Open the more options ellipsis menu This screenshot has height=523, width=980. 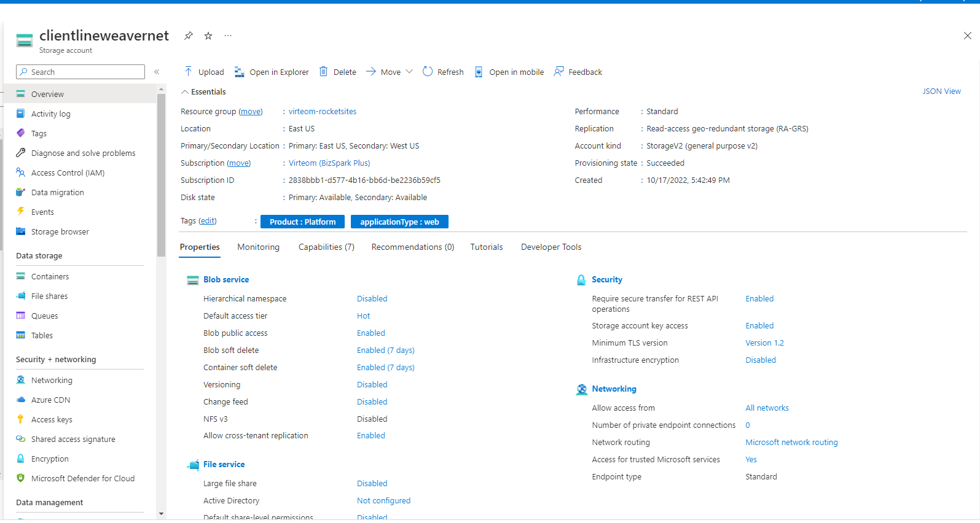[x=228, y=36]
